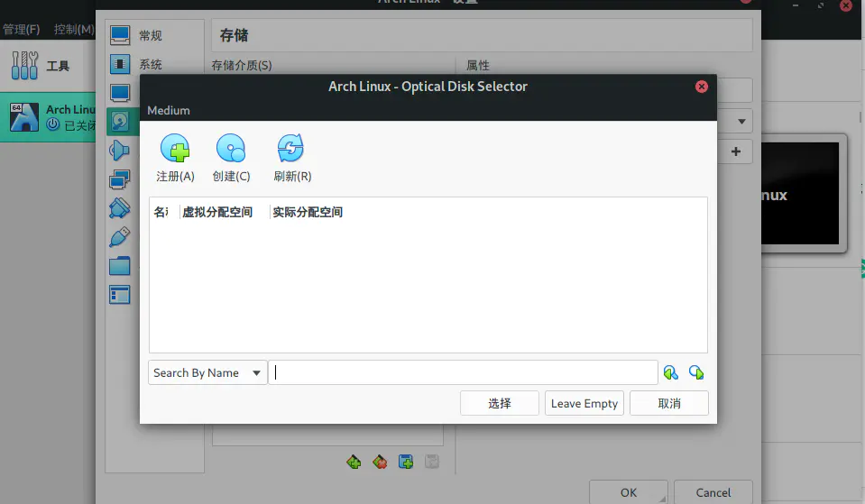Click remove storage controller icon below tree
865x504 pixels.
tap(380, 462)
